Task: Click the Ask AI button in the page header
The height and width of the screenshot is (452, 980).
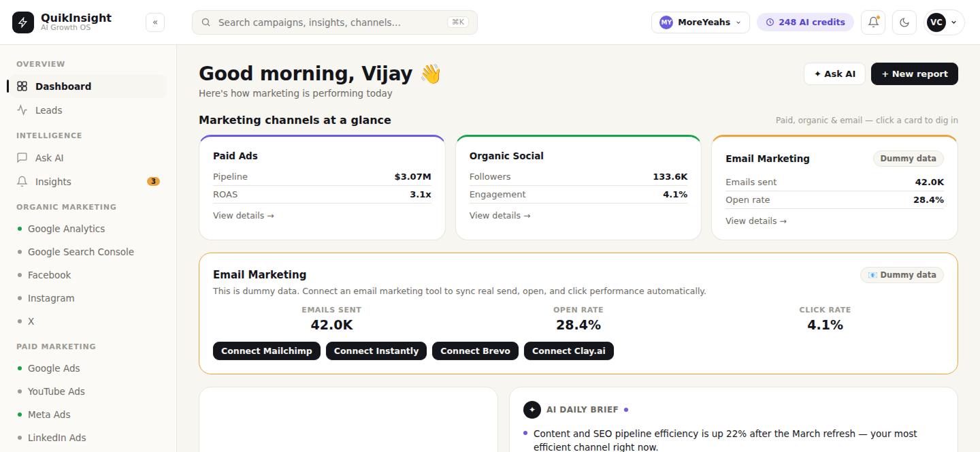Action: click(x=834, y=74)
